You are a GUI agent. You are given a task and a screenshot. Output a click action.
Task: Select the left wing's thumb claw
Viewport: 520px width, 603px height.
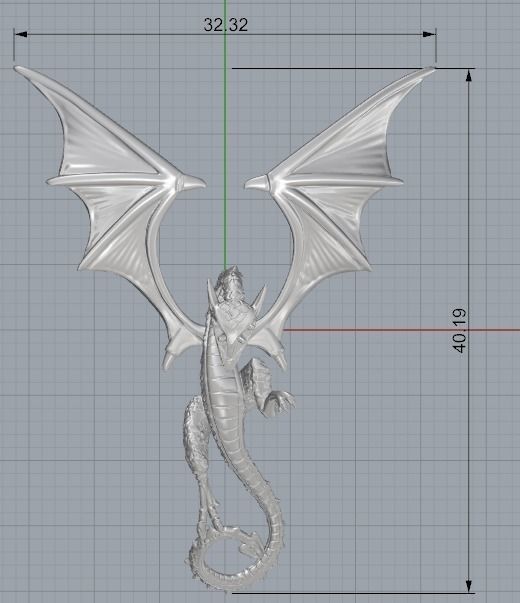(x=194, y=183)
